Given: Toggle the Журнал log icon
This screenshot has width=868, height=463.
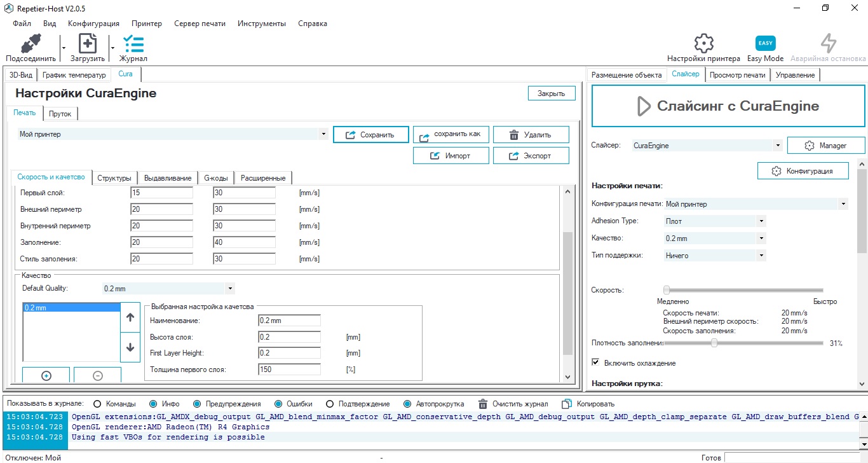Looking at the screenshot, I should coord(133,44).
